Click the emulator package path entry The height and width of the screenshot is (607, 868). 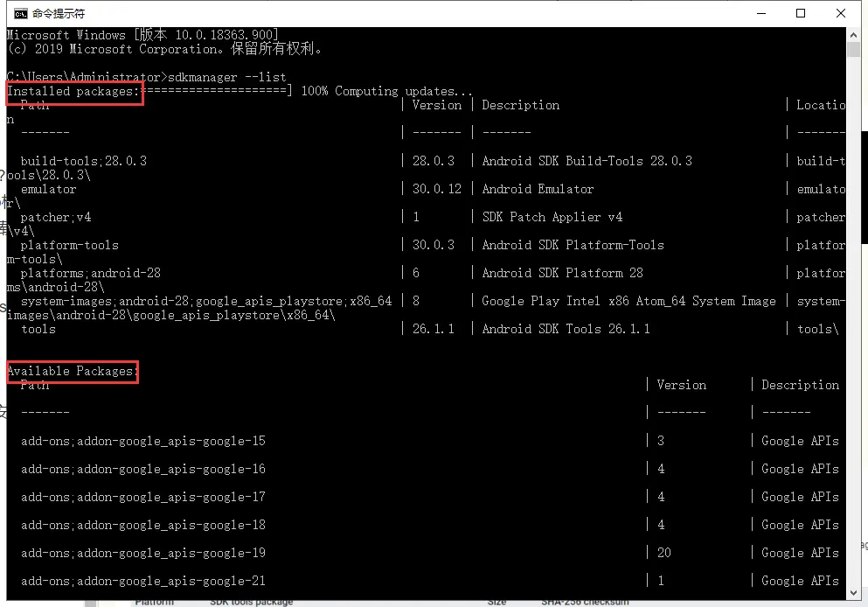[49, 189]
